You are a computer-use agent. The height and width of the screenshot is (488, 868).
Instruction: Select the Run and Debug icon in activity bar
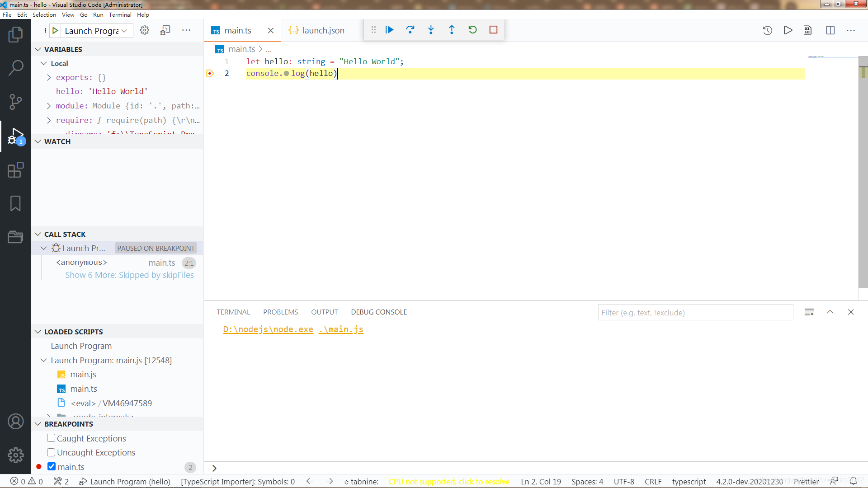pyautogui.click(x=16, y=136)
